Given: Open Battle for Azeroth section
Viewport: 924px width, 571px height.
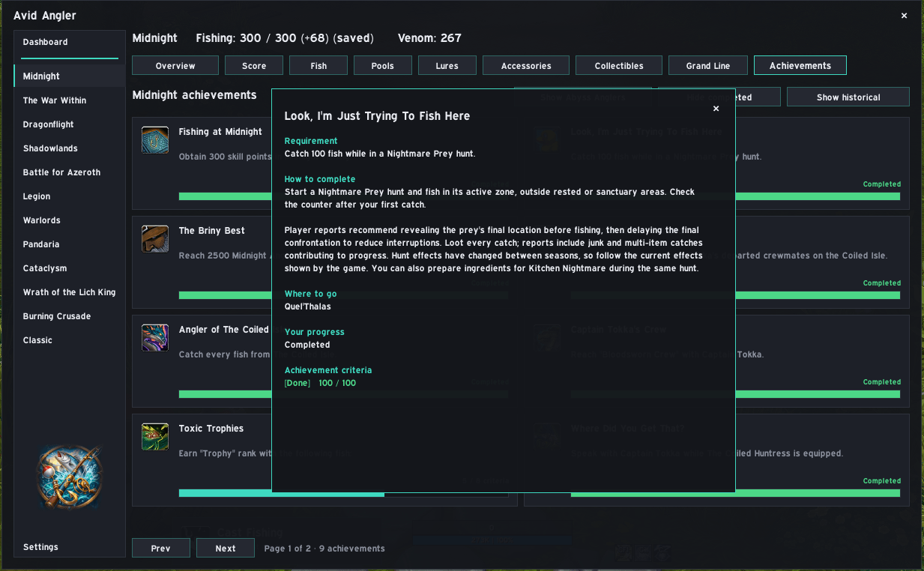Looking at the screenshot, I should [70, 172].
